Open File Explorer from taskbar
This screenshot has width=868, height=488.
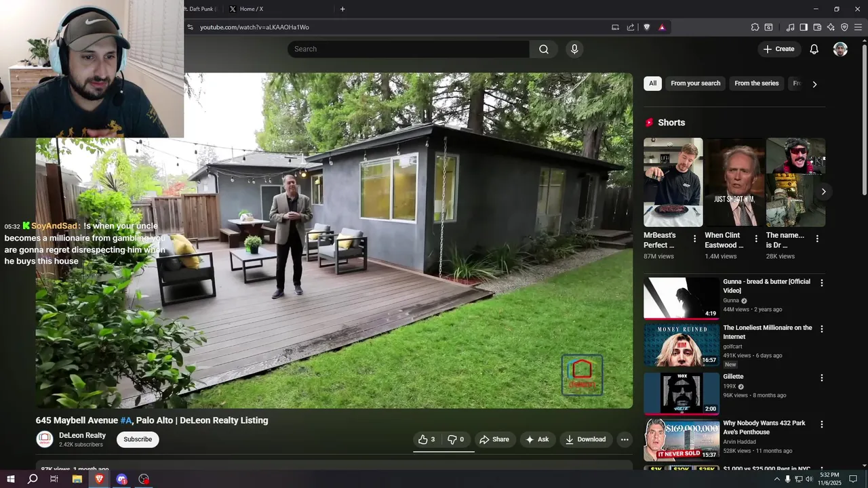77,479
